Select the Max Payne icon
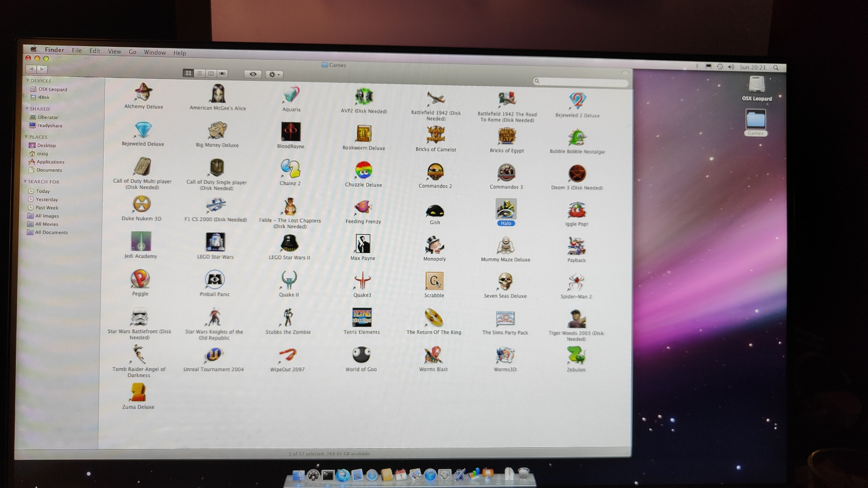Screen dimensions: 868x488 (x=363, y=244)
